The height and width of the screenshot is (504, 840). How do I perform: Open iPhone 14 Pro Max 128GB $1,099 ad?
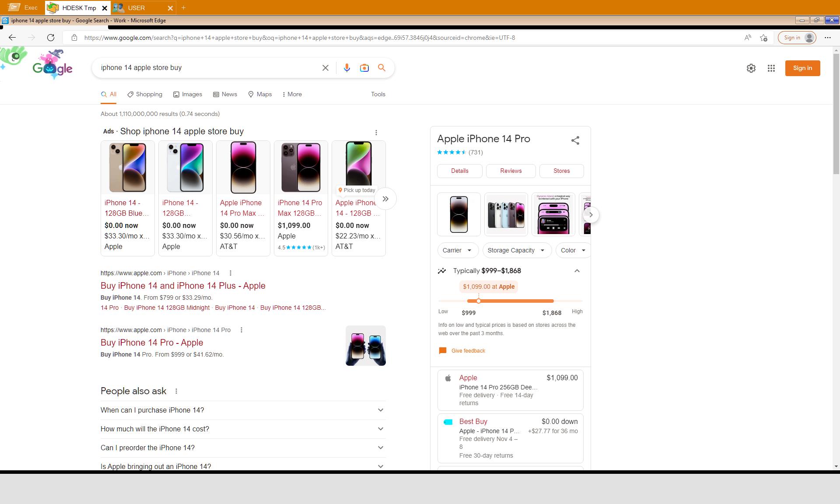pos(301,198)
